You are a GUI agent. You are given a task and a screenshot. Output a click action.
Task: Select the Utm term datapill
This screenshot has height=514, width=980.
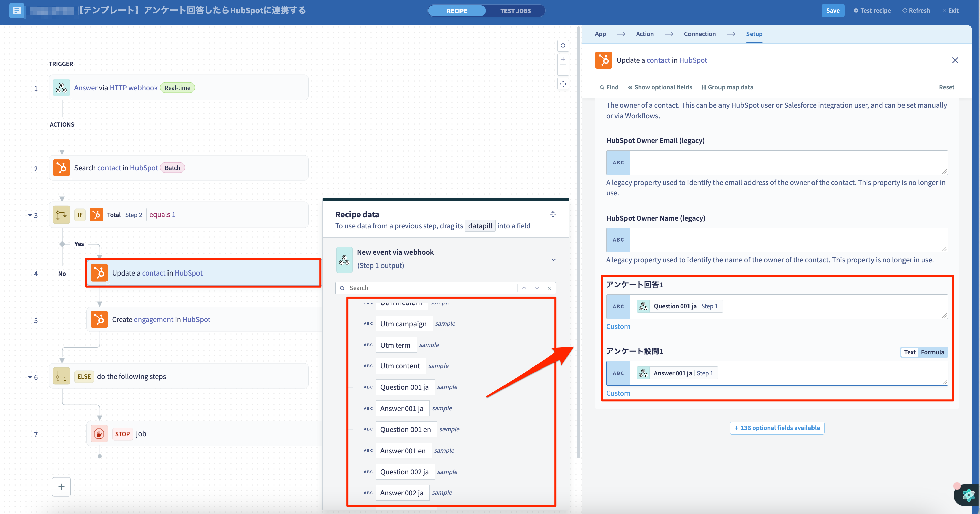pos(396,345)
